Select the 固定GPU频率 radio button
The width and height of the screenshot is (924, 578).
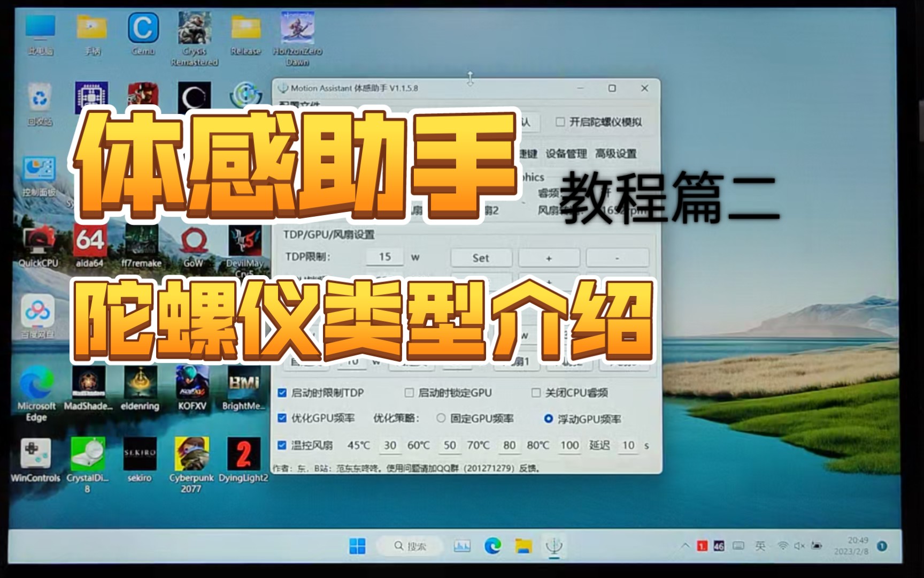tap(441, 418)
